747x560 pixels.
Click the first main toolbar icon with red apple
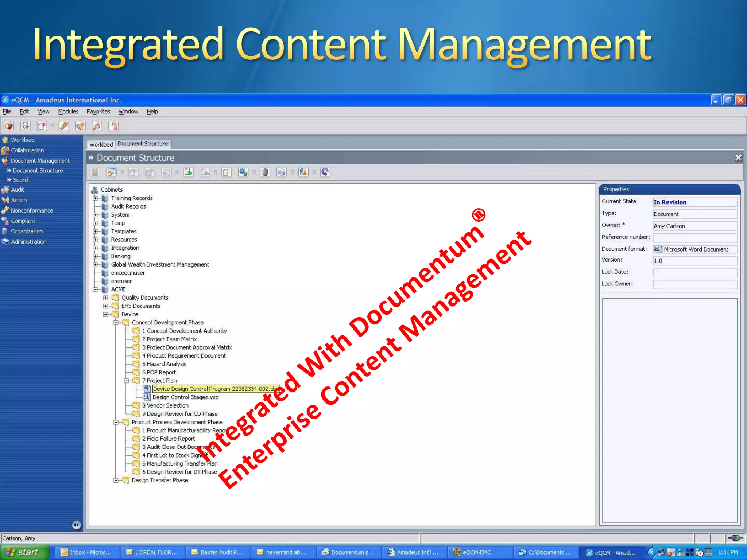tap(9, 126)
